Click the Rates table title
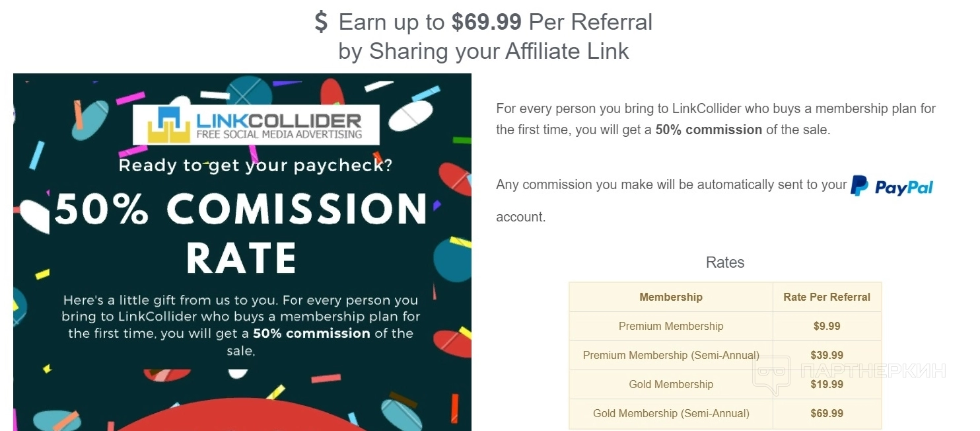This screenshot has width=980, height=431. [x=724, y=262]
